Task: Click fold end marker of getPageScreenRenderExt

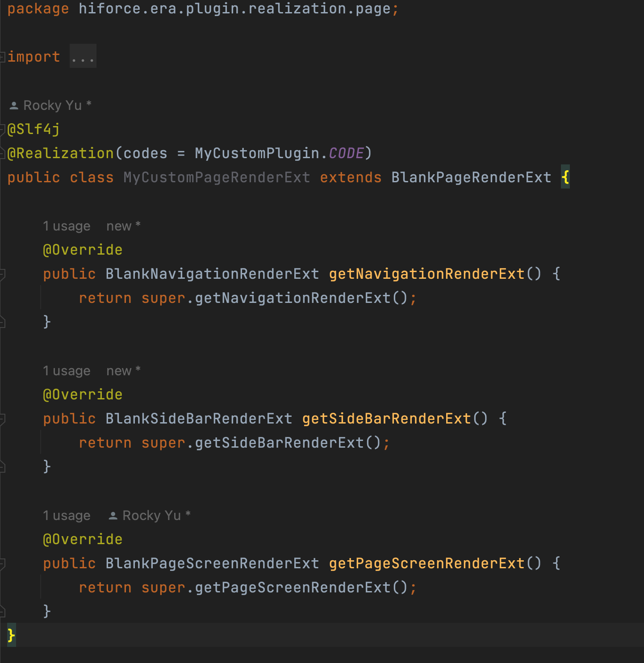Action: click(2, 611)
